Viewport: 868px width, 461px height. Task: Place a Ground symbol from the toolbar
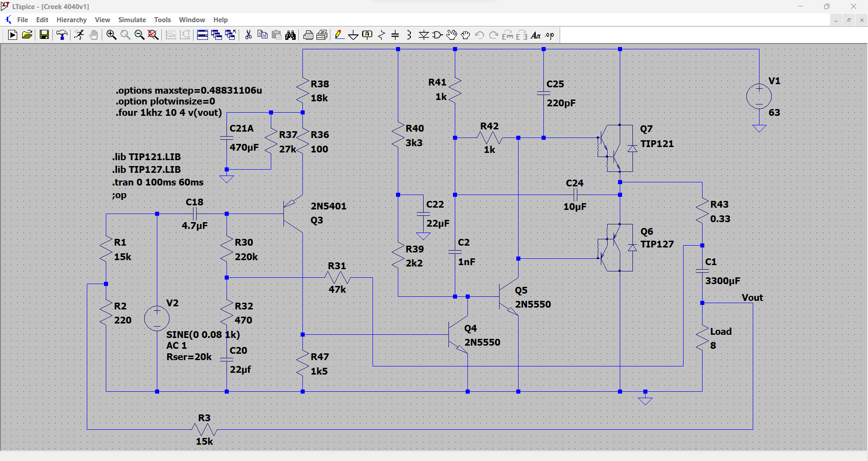click(x=354, y=35)
